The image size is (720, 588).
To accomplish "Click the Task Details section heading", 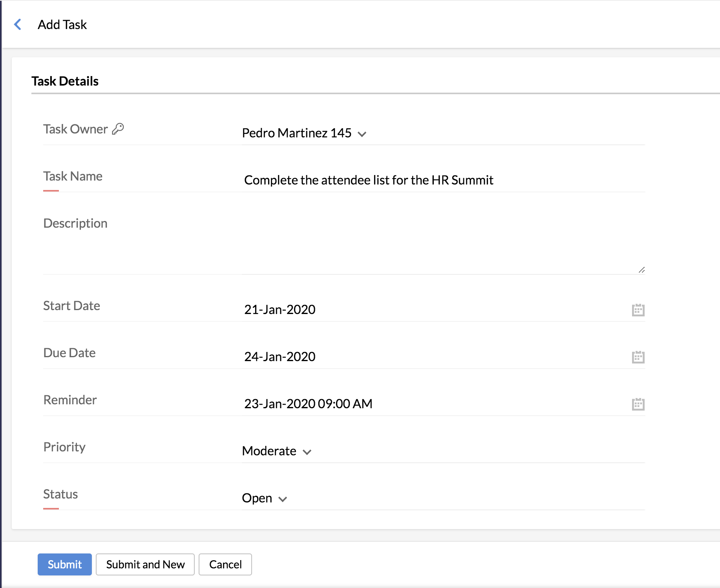I will [x=65, y=81].
